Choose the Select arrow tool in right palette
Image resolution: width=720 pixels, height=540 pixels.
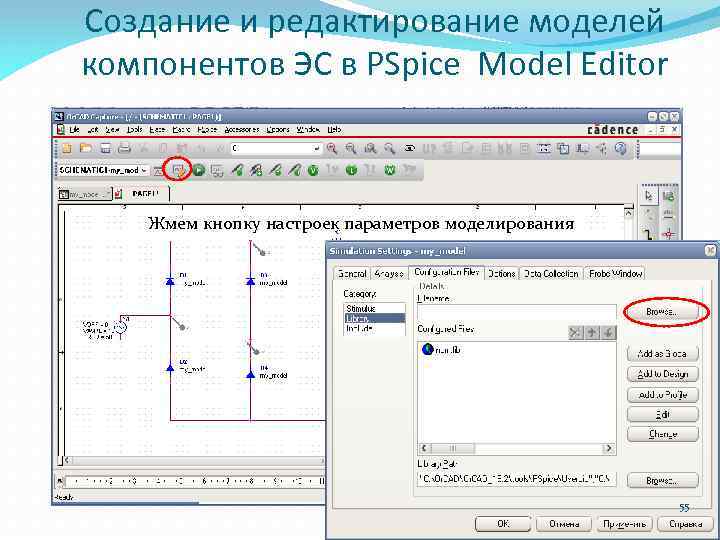pyautogui.click(x=648, y=196)
